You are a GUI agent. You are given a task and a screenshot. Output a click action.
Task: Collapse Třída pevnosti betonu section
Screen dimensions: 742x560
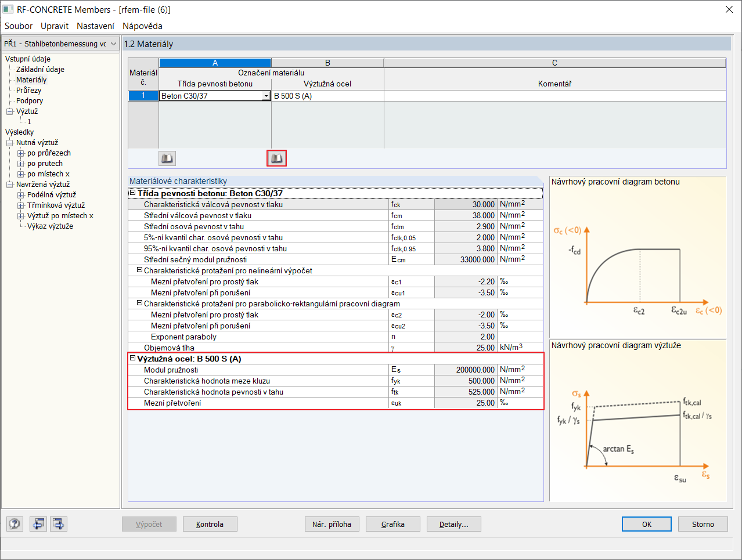(132, 193)
